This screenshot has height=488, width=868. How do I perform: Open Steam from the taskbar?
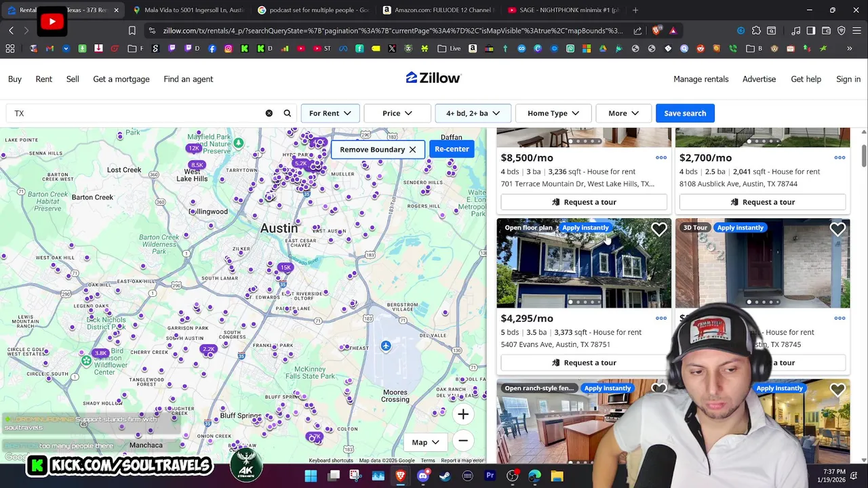click(445, 476)
